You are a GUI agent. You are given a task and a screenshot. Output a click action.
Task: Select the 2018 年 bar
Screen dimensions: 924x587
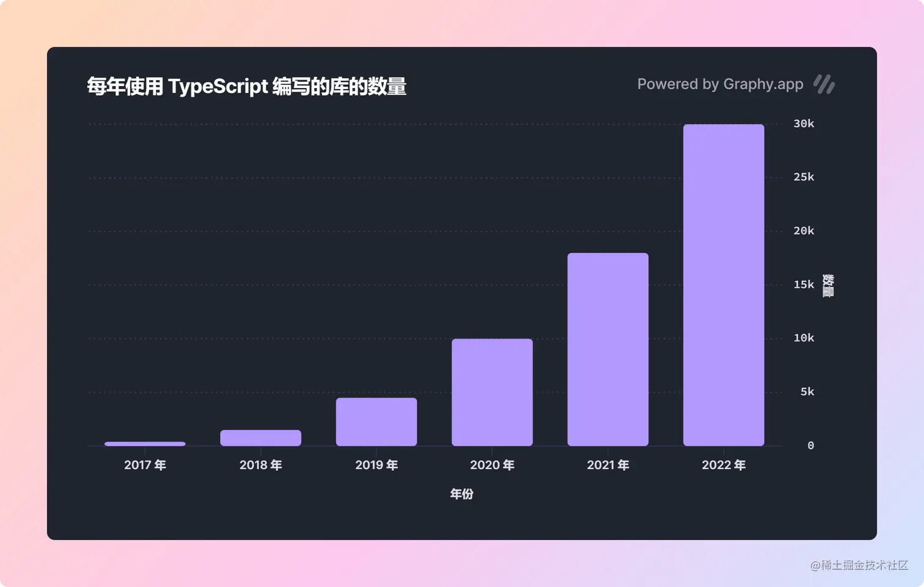(260, 437)
